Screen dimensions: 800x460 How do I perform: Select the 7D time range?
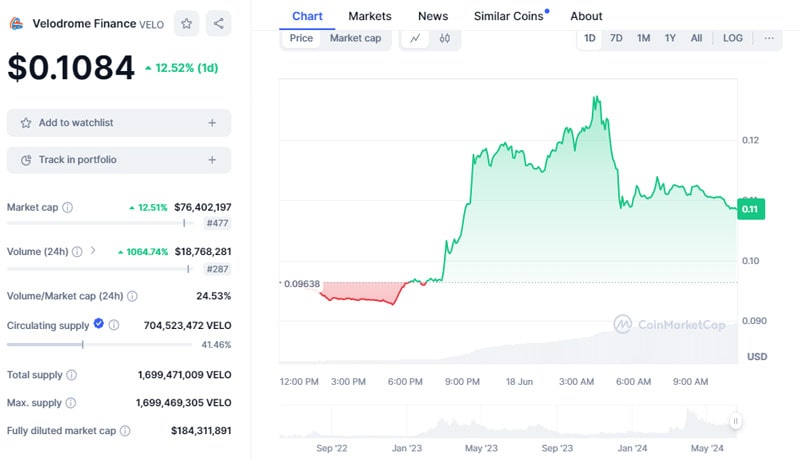(x=616, y=38)
